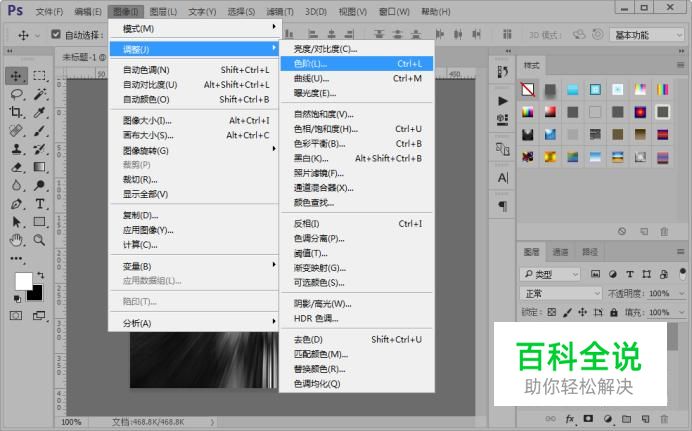Choose 去色(D) menu item
Screen dimensions: 692x431
357,339
